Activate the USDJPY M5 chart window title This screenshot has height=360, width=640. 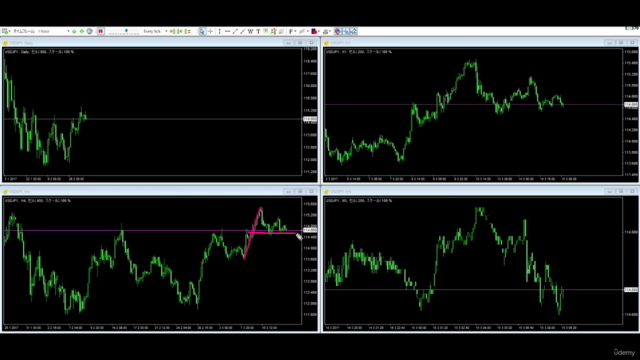[x=340, y=191]
